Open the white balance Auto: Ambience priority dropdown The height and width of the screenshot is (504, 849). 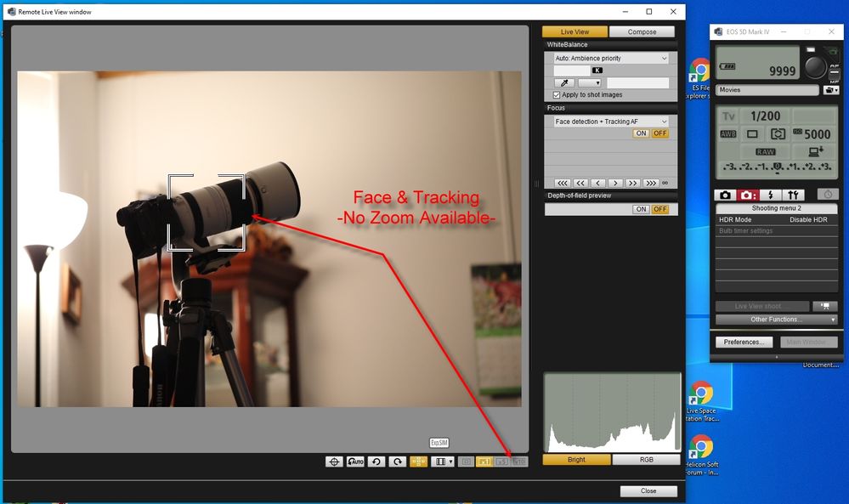click(610, 59)
